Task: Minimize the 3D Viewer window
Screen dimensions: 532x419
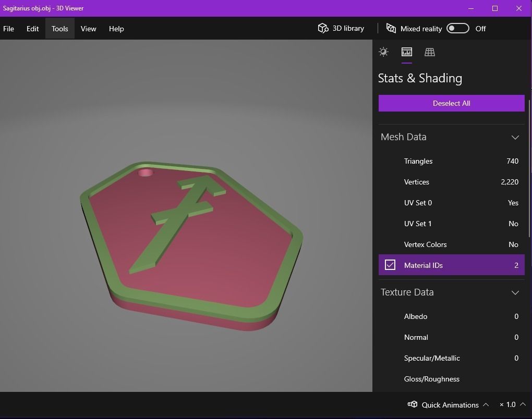Action: point(471,8)
